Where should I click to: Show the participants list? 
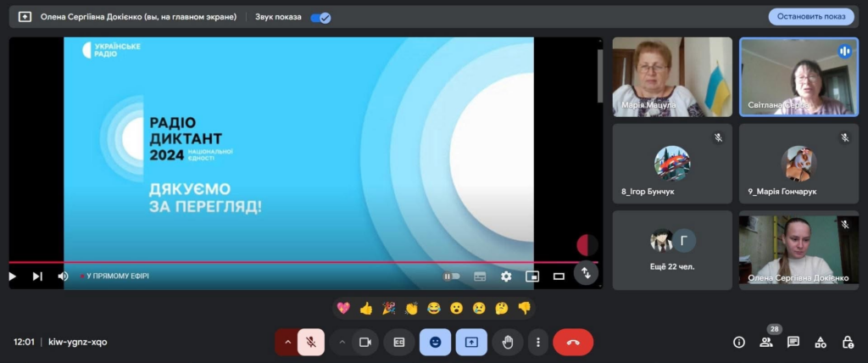click(766, 342)
